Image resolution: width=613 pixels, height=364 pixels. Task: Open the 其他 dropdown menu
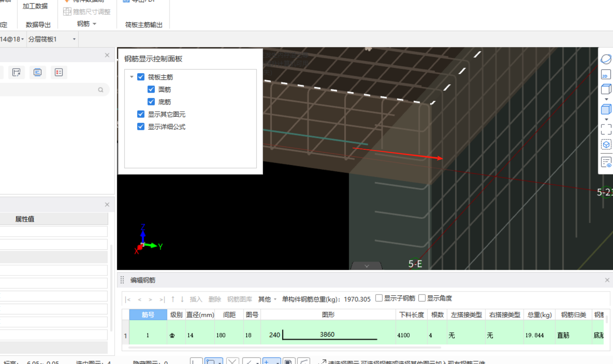point(267,299)
